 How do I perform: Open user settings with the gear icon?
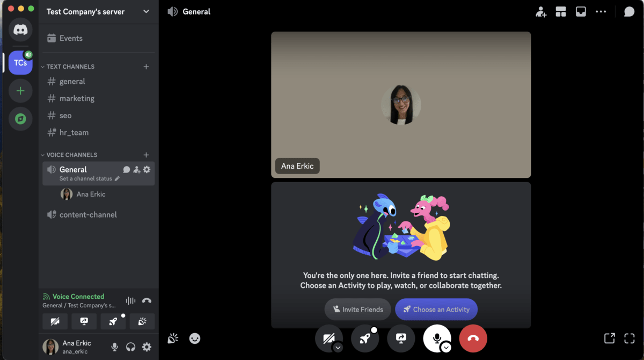[147, 347]
